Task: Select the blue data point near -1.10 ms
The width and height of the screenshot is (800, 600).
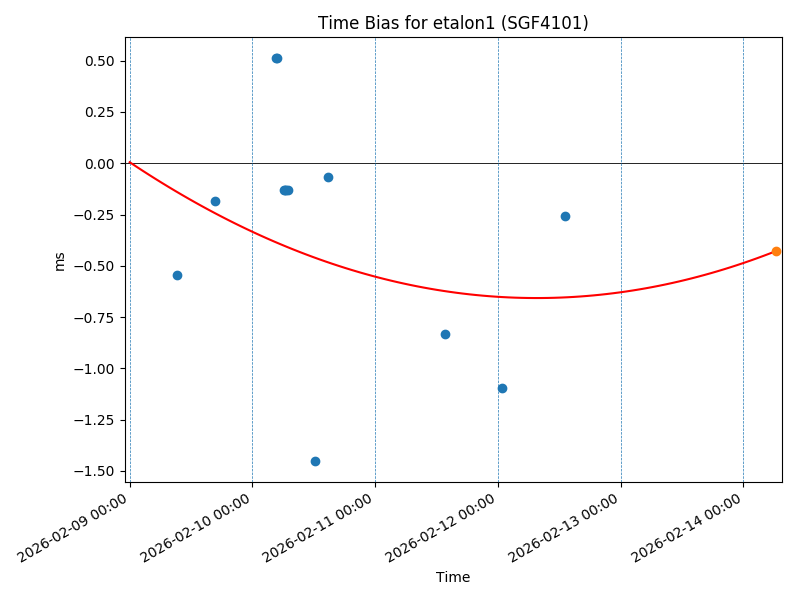Action: (x=502, y=388)
